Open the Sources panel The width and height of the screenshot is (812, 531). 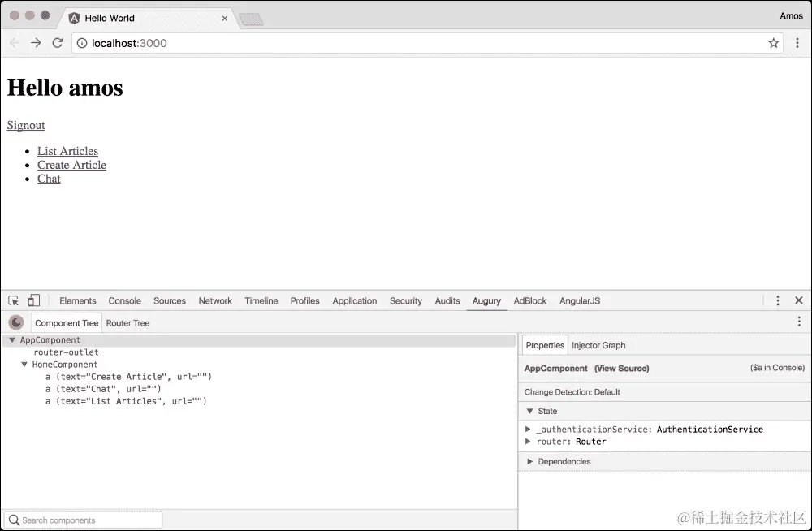click(x=170, y=301)
